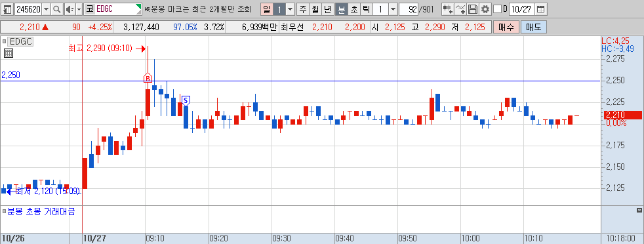This screenshot has width=644, height=244.
Task: Expand the dropdown next to speaker icon
Action: click(x=79, y=9)
